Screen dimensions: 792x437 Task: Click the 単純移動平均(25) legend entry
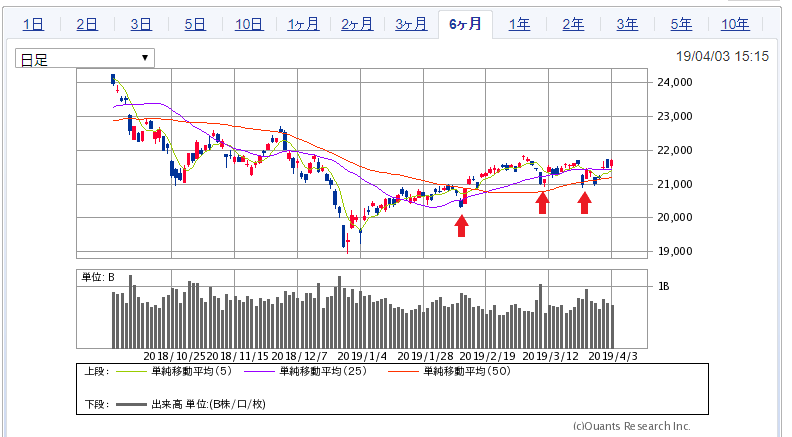[337, 371]
